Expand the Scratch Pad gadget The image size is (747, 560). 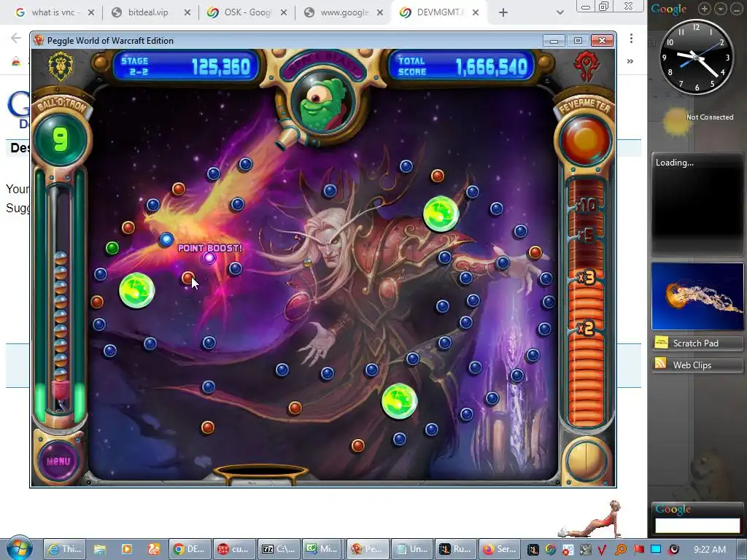click(697, 343)
